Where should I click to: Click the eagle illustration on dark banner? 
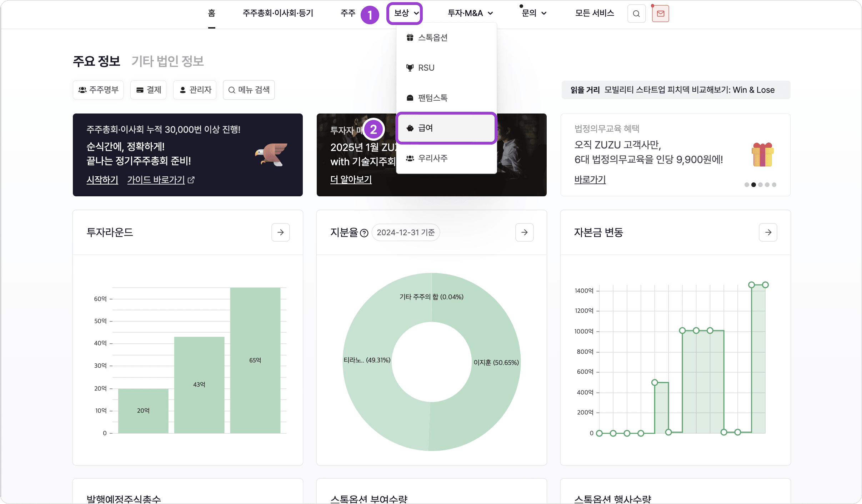[272, 154]
